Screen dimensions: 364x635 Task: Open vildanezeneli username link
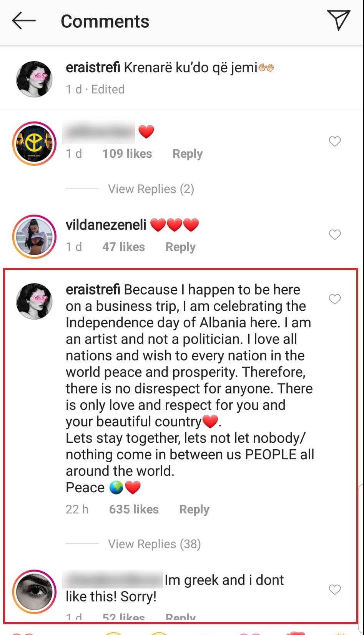coord(106,225)
